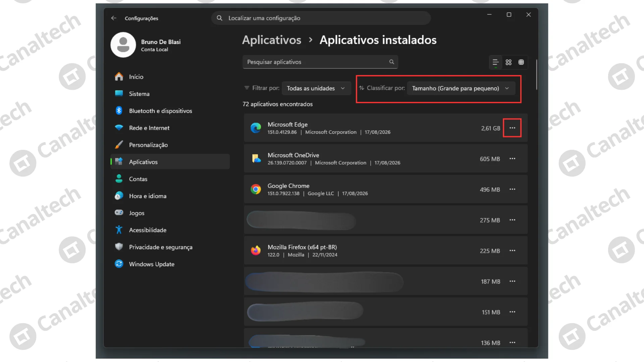644x362 pixels.
Task: Switch to list view layout
Action: coord(495,62)
